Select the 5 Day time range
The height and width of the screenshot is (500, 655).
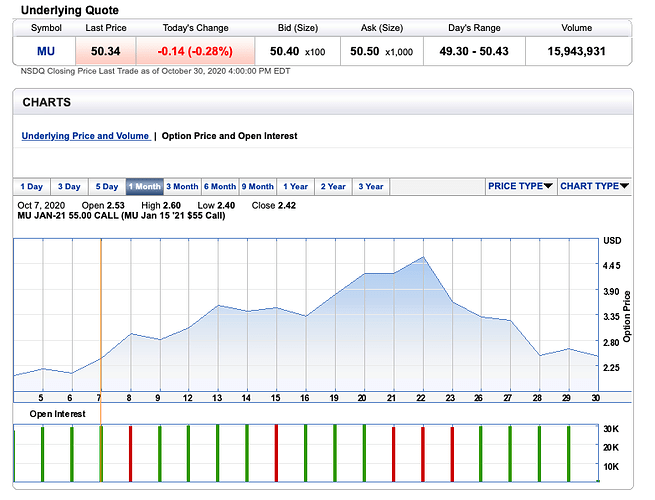pyautogui.click(x=107, y=187)
